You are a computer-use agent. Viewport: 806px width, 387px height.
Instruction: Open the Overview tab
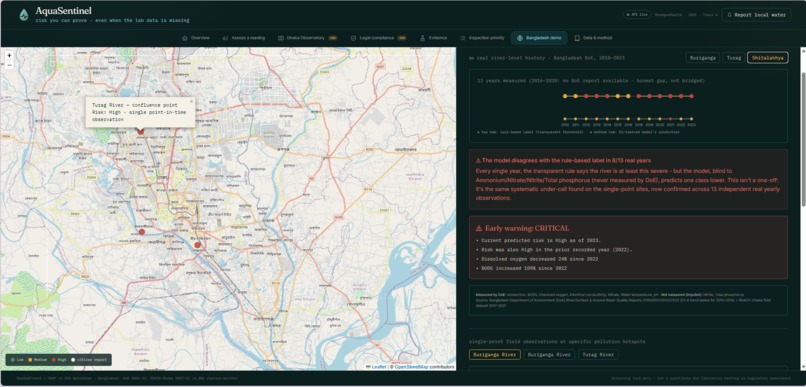click(x=196, y=38)
